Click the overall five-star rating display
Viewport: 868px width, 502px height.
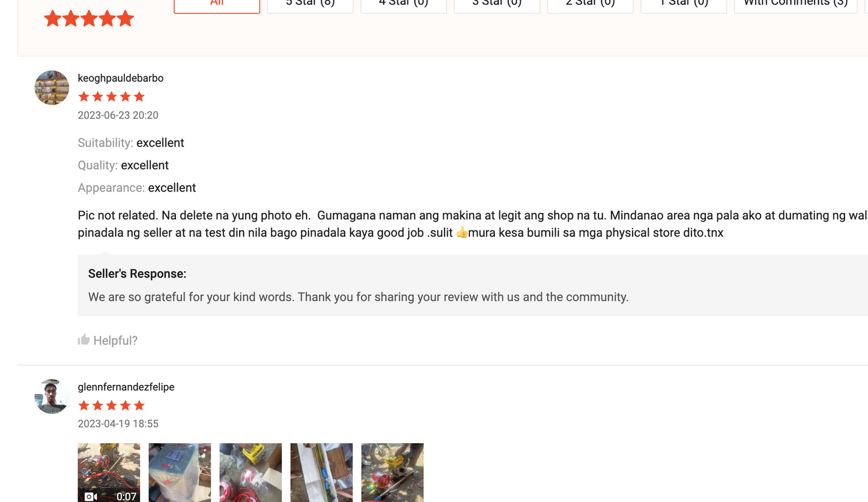click(89, 19)
